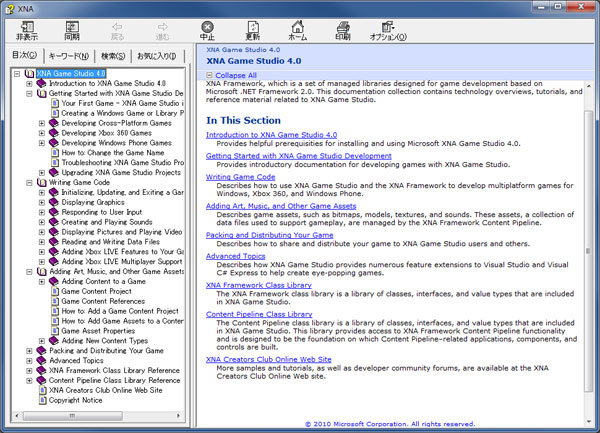Collapse the Getting Started with XNA node
The width and height of the screenshot is (600, 433).
29,93
